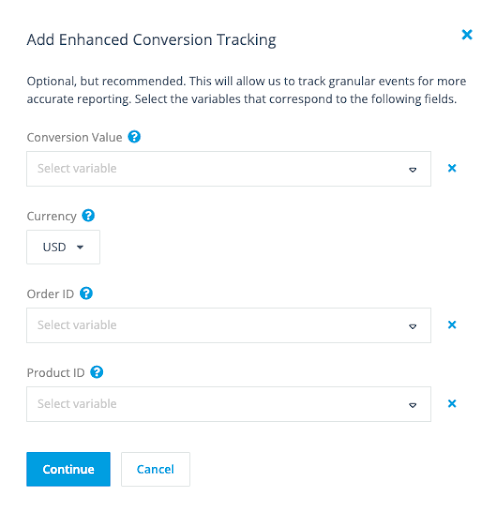
Task: Click the caret next to USD
Action: tap(80, 247)
